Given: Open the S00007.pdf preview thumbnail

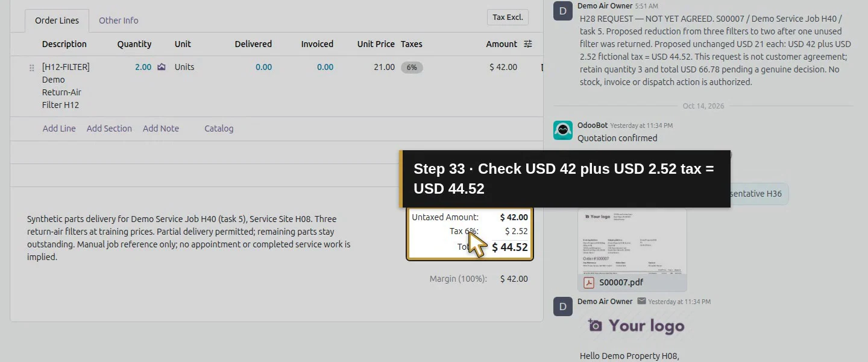Looking at the screenshot, I should pyautogui.click(x=632, y=241).
